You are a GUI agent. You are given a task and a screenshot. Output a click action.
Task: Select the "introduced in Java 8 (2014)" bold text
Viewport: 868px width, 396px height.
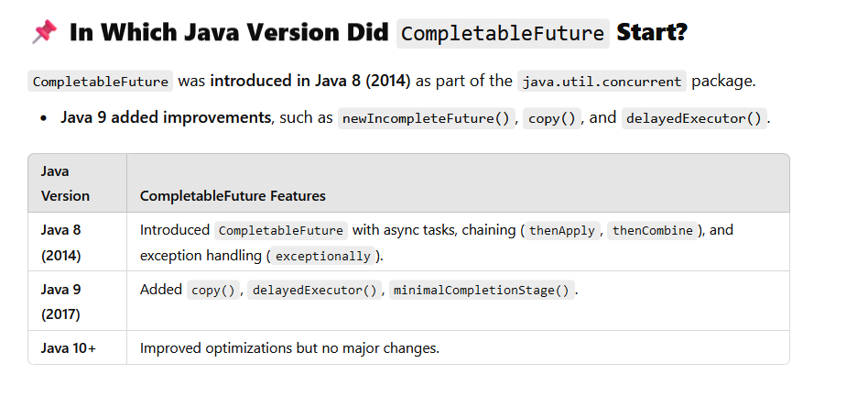310,81
